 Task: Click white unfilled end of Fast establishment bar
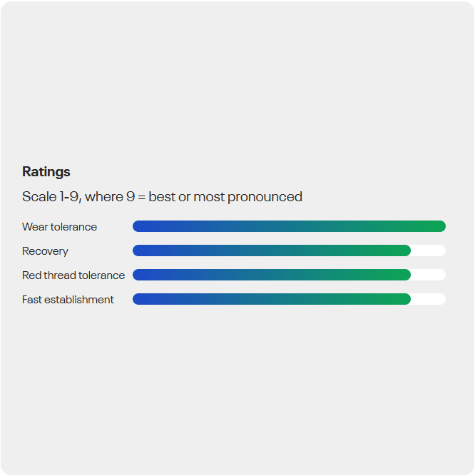tap(429, 299)
